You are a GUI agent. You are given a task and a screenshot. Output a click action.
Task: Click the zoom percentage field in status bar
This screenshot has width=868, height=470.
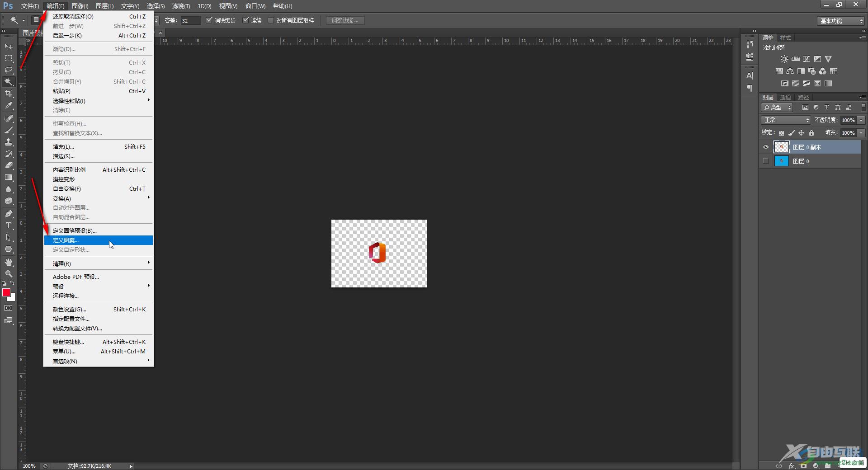29,466
